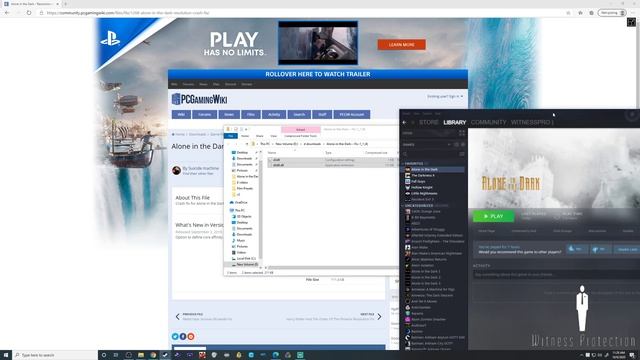Image resolution: width=640 pixels, height=360 pixels.
Task: Select OneDrive in Explorer navigation pane
Action: [x=241, y=202]
